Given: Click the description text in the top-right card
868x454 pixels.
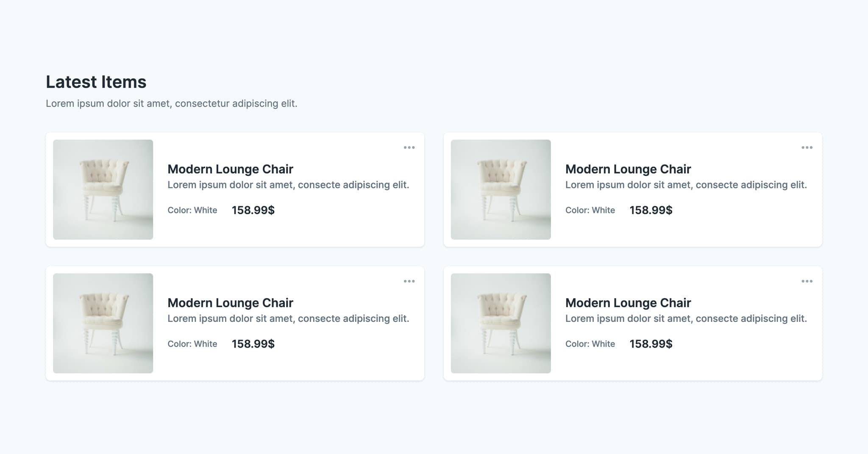Looking at the screenshot, I should pos(686,185).
